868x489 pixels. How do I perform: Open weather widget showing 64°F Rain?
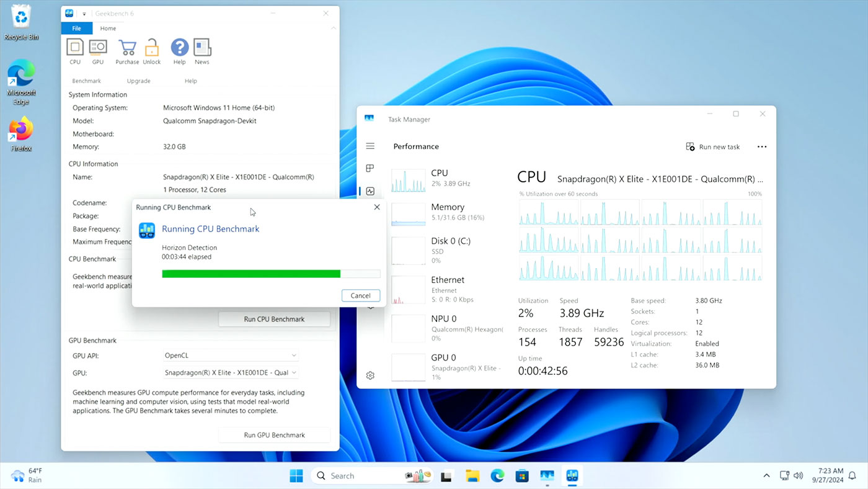(27, 475)
